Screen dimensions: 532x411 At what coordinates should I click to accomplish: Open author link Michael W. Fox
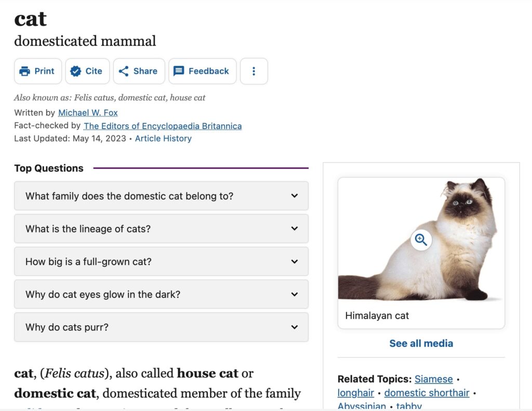[x=88, y=113]
